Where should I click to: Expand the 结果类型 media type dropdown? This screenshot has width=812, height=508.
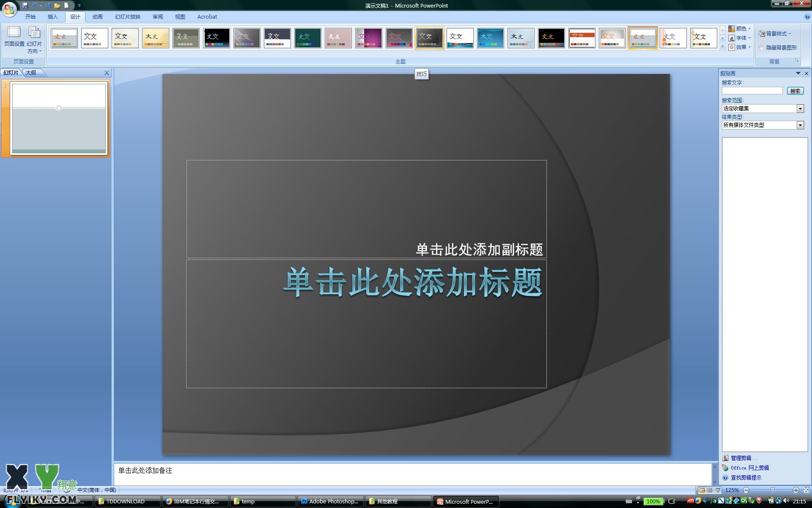[800, 125]
